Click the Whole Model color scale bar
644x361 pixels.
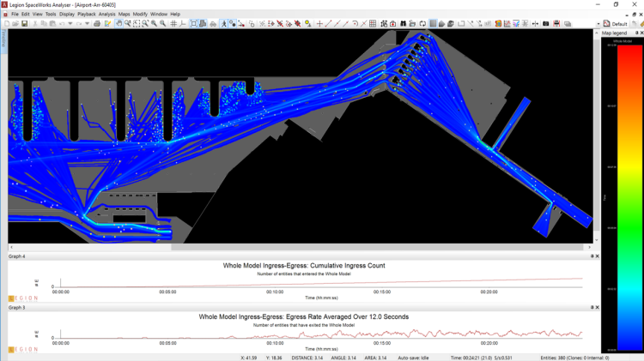[630, 197]
